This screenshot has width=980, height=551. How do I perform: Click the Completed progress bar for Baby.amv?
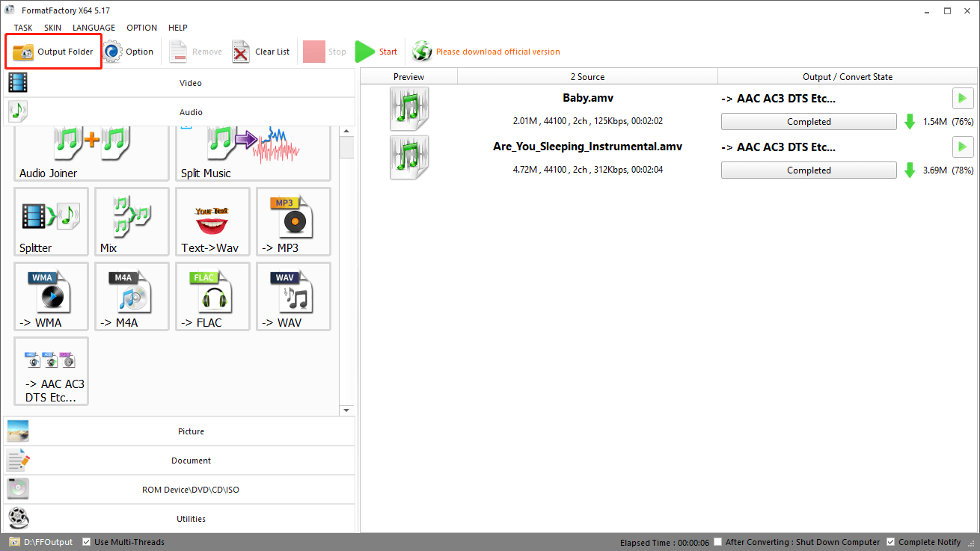pos(809,122)
